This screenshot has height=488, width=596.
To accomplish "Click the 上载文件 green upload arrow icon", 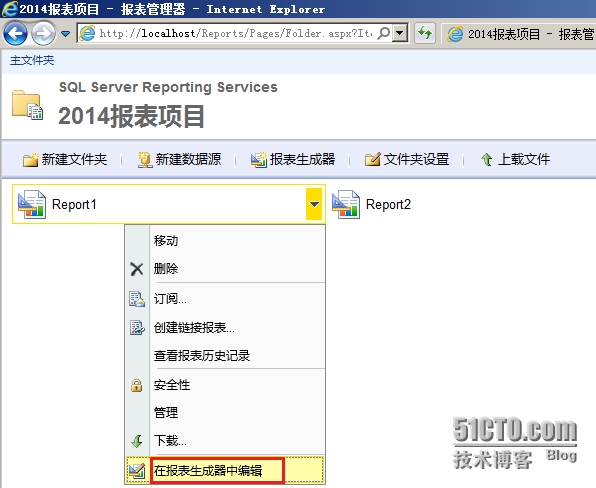I will click(x=487, y=160).
